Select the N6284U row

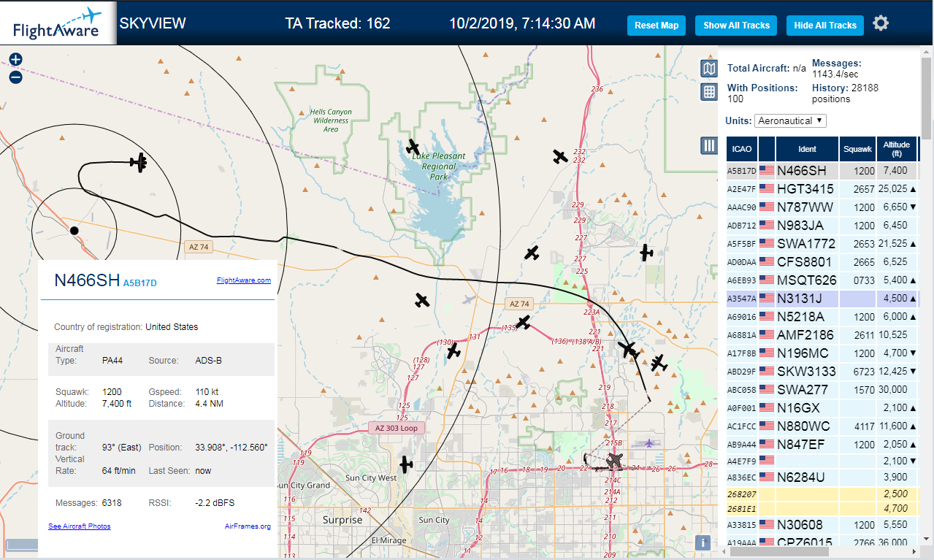coord(823,477)
